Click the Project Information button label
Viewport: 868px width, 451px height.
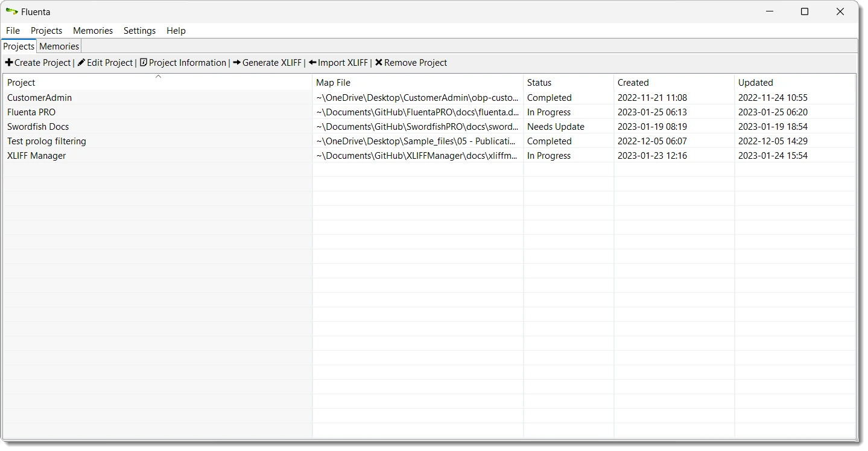[x=188, y=63]
